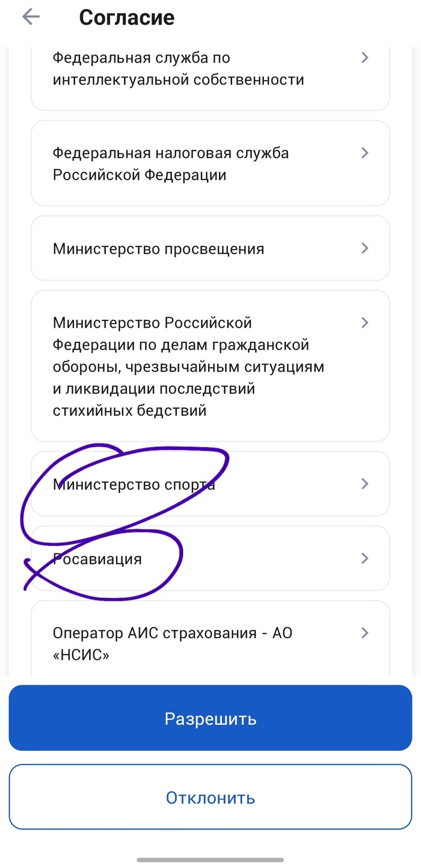This screenshot has width=421, height=868.
Task: Expand Министерство спорта chevron
Action: point(364,484)
